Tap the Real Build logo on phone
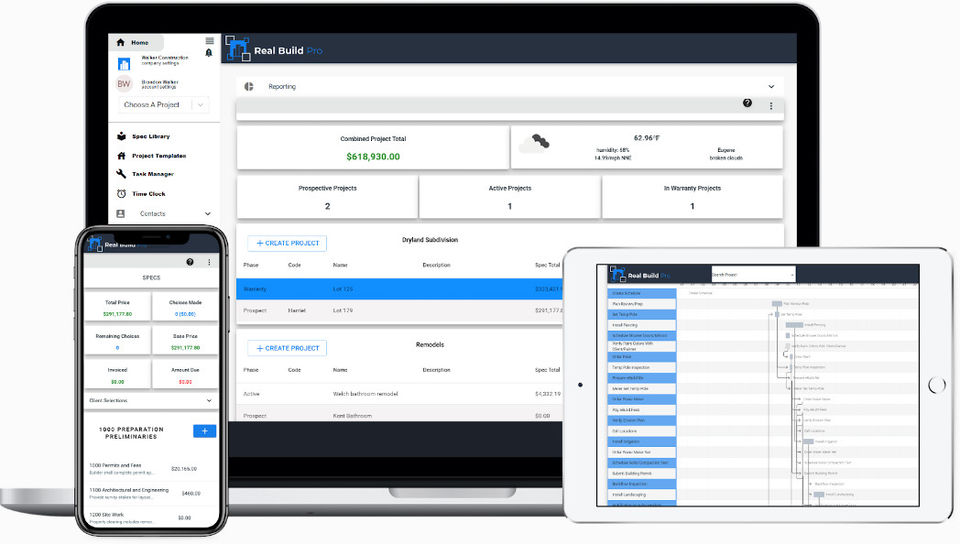 coord(115,244)
